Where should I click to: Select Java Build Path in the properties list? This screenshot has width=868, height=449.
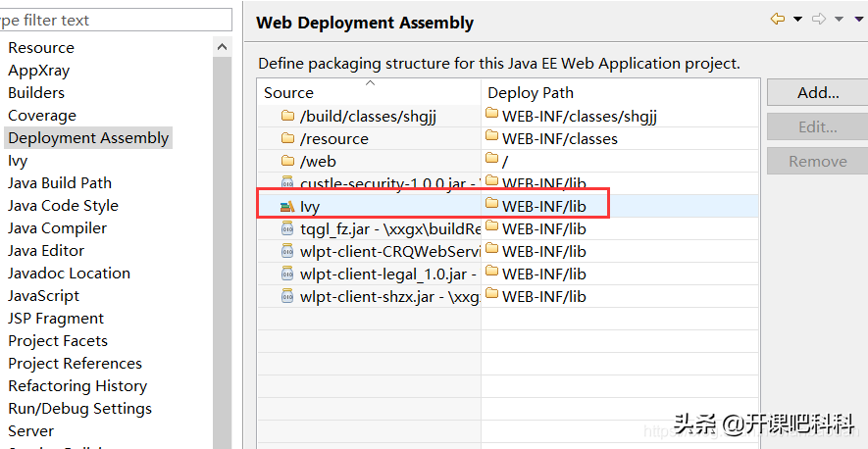click(60, 183)
